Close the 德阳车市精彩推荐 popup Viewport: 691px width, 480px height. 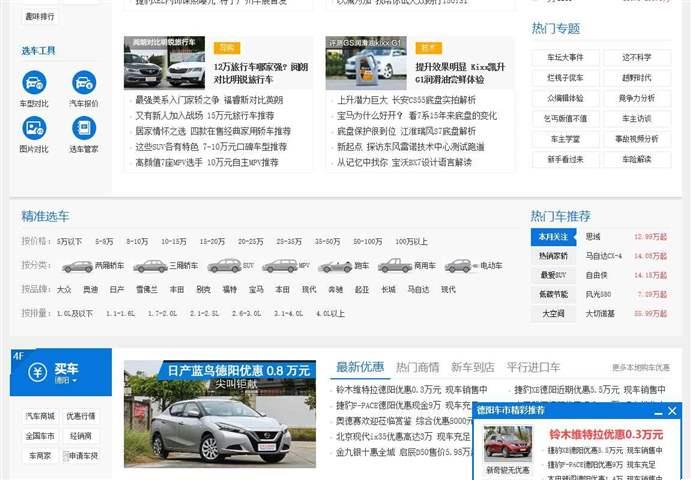coord(673,411)
